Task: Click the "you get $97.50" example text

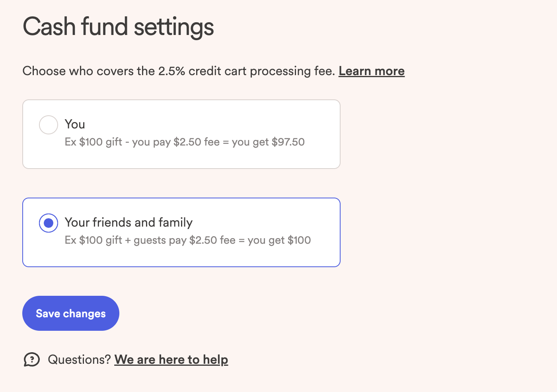Action: point(268,142)
